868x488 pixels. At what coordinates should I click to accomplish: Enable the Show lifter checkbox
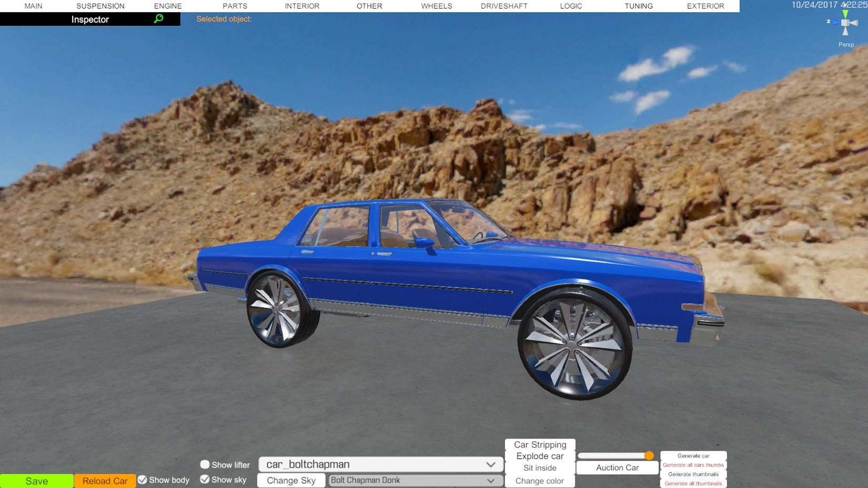(205, 464)
